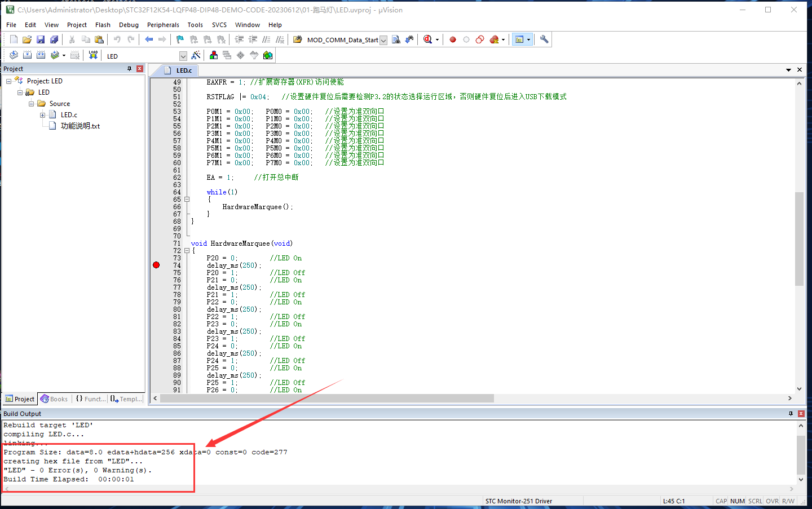
Task: Click the Save All icon
Action: 54,39
